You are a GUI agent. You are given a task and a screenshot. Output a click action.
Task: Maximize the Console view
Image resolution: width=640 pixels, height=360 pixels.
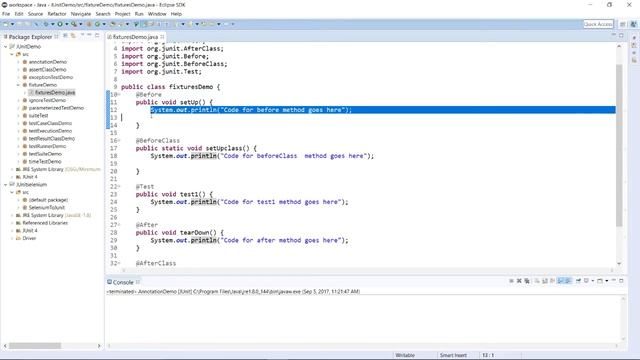(621, 281)
